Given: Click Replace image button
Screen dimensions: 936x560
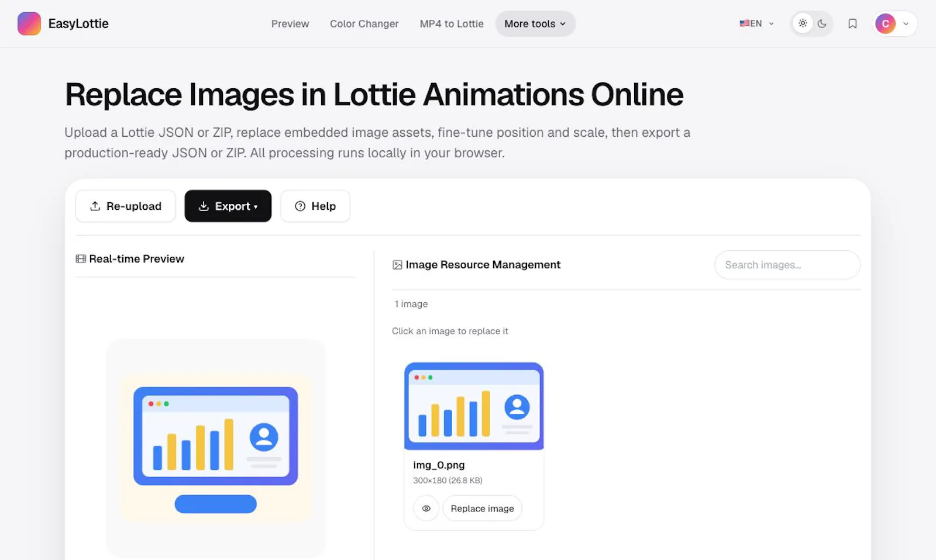Looking at the screenshot, I should pos(482,509).
